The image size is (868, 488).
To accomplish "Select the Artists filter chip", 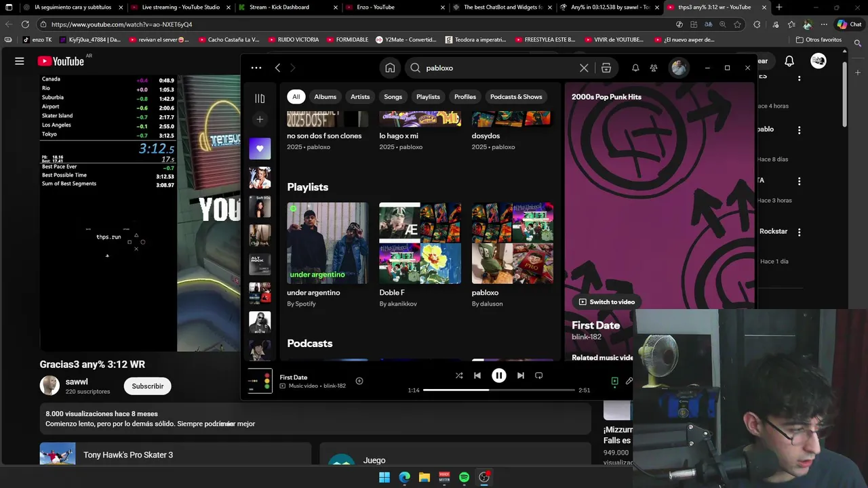I will click(x=360, y=97).
